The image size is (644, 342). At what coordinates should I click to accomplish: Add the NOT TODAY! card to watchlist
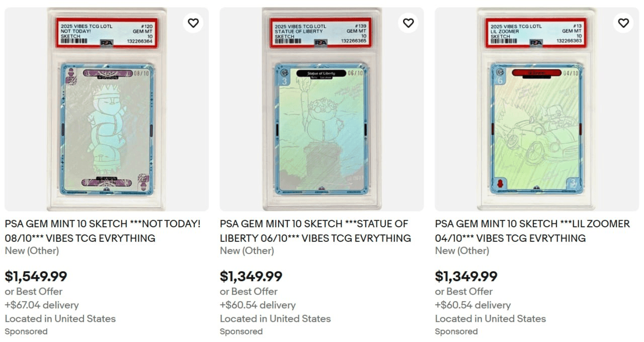[193, 23]
